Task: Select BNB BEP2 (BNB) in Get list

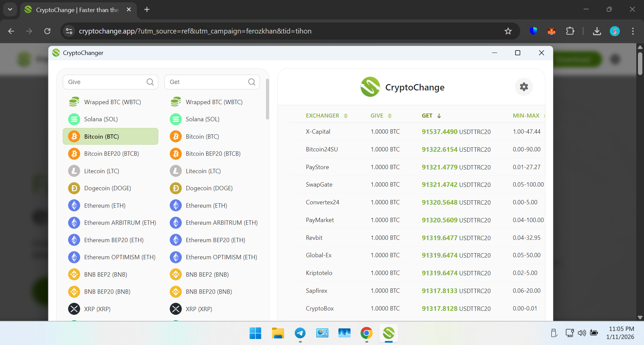Action: [212, 274]
